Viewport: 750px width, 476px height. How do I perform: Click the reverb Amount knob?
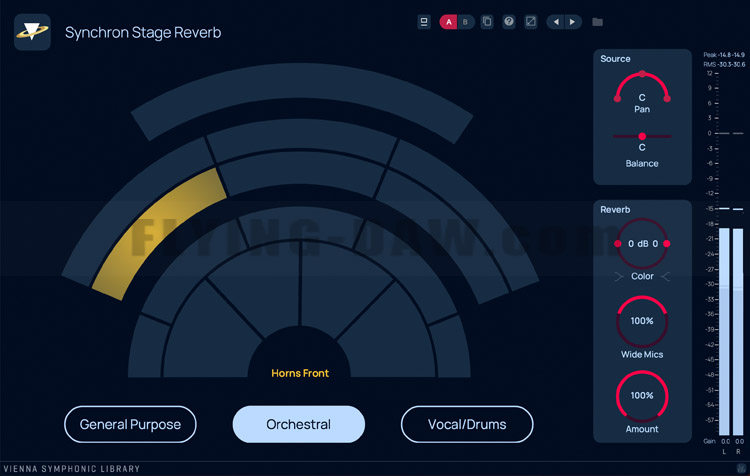click(x=642, y=396)
